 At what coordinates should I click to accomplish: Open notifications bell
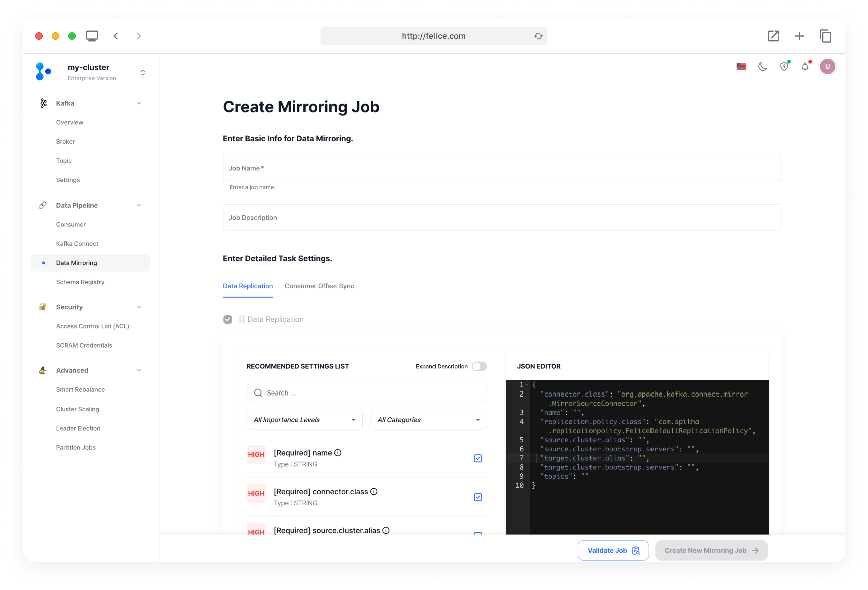pyautogui.click(x=805, y=66)
